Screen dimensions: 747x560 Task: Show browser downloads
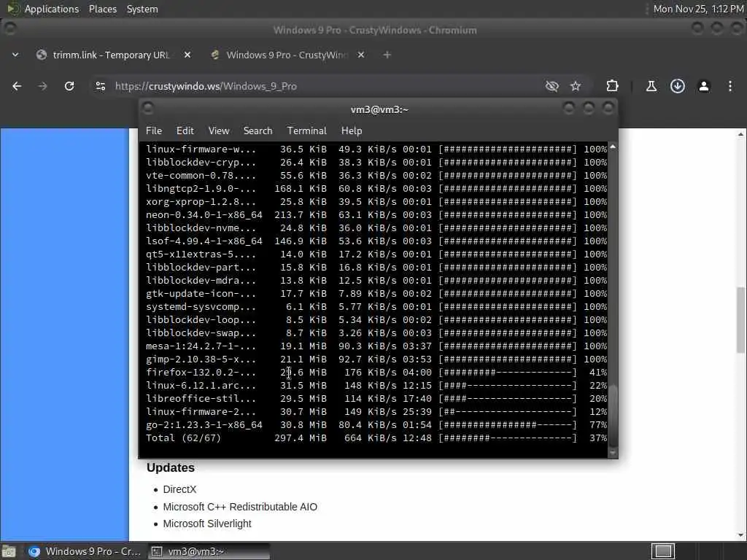678,86
